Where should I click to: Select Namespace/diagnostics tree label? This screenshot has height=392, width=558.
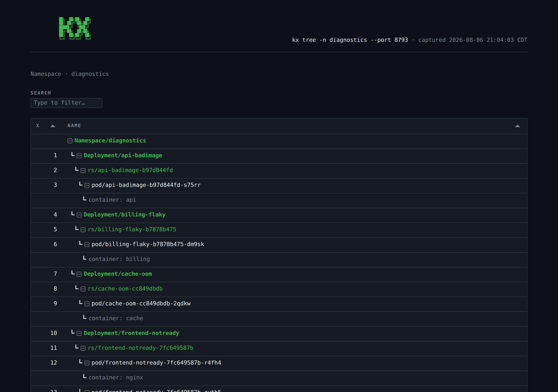pyautogui.click(x=110, y=141)
